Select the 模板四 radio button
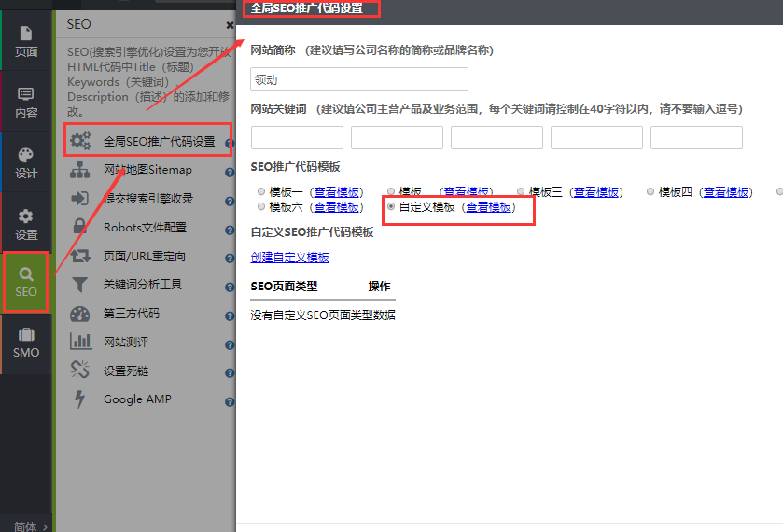This screenshot has height=532, width=783. point(651,191)
